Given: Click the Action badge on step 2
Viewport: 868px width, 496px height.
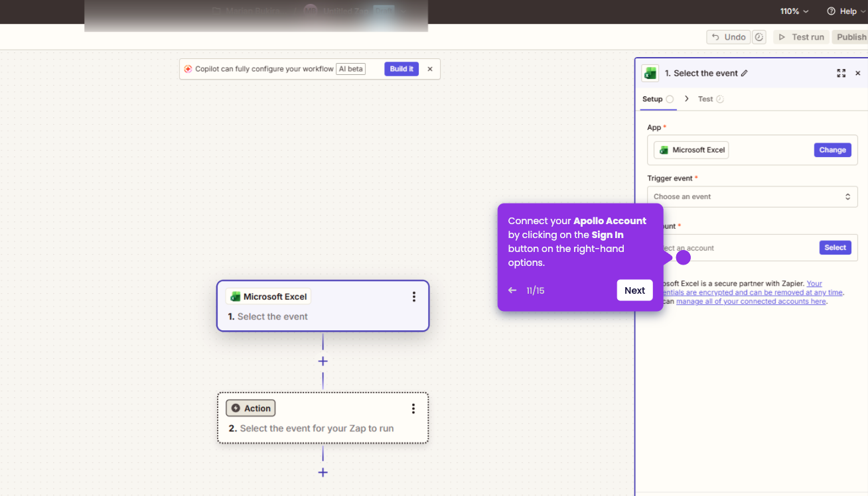Looking at the screenshot, I should (251, 408).
